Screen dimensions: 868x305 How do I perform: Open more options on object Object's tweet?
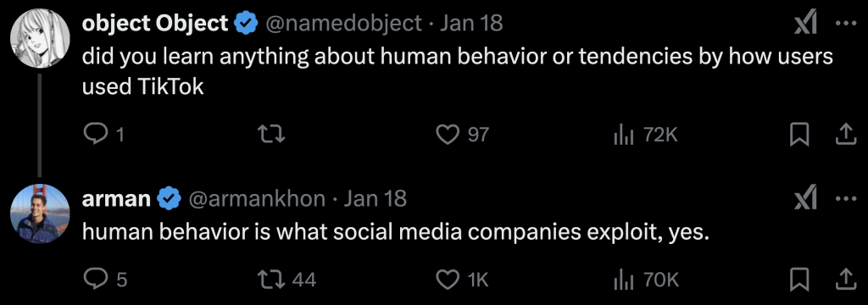pyautogui.click(x=845, y=24)
